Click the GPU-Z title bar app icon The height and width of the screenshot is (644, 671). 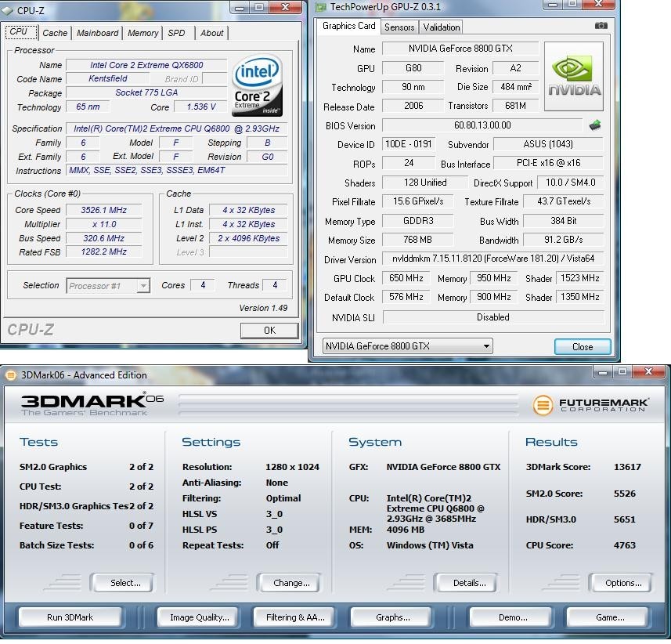[321, 7]
